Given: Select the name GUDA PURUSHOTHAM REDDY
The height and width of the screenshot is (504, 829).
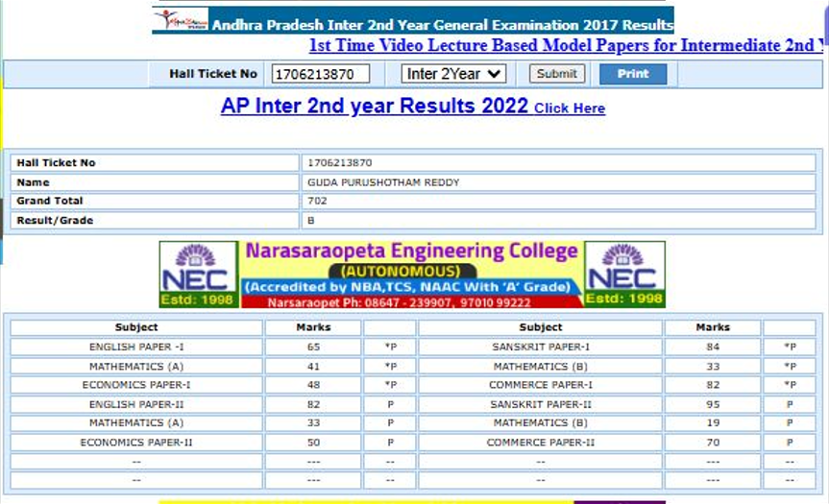Looking at the screenshot, I should [x=383, y=182].
